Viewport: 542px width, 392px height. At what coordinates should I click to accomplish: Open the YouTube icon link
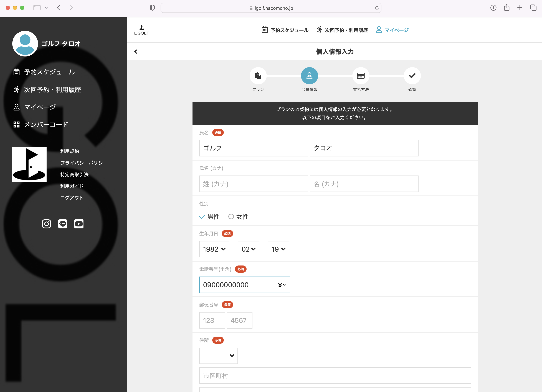[x=79, y=224]
